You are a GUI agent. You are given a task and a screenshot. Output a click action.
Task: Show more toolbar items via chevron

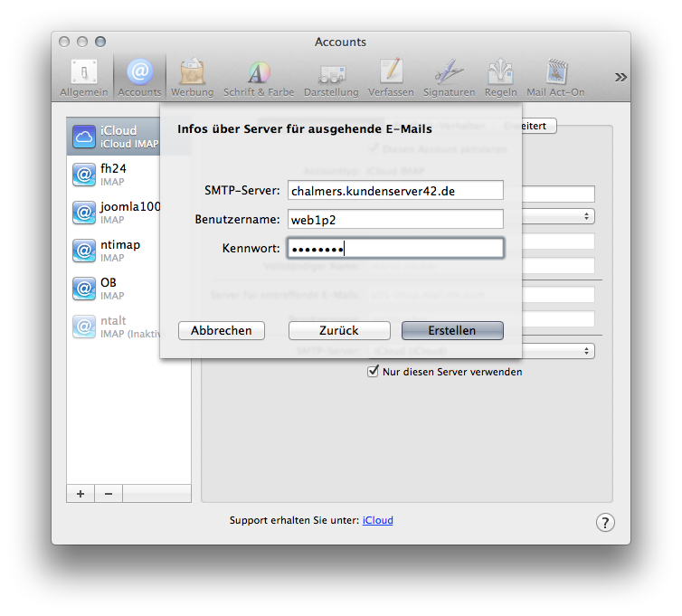(x=620, y=78)
